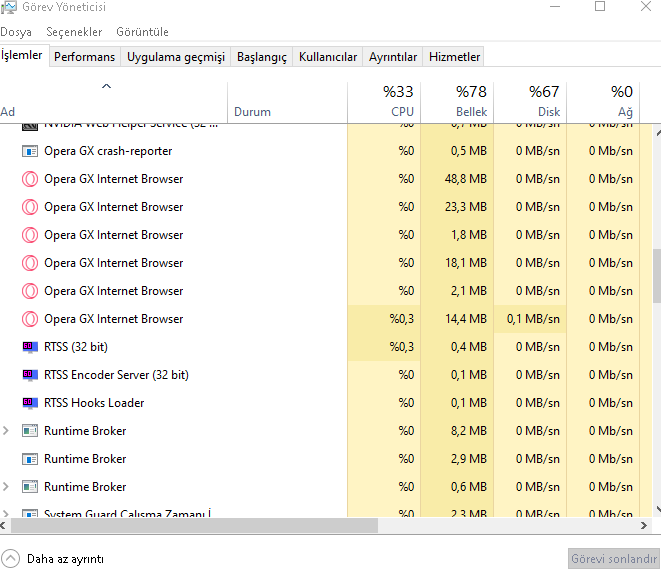Toggle sort using the arrow above Ad
Viewport: 661px width, 577px height.
tap(107, 86)
